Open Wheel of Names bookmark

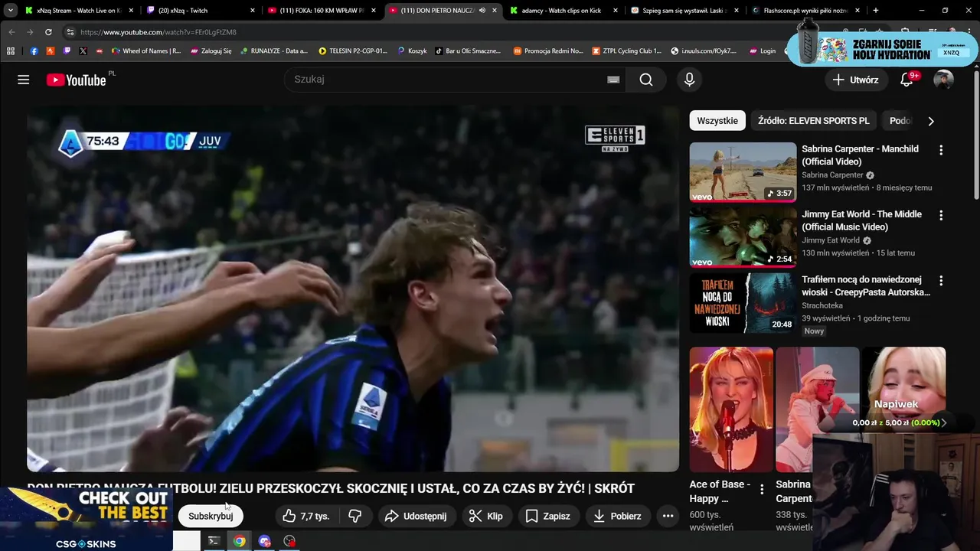[x=146, y=51]
